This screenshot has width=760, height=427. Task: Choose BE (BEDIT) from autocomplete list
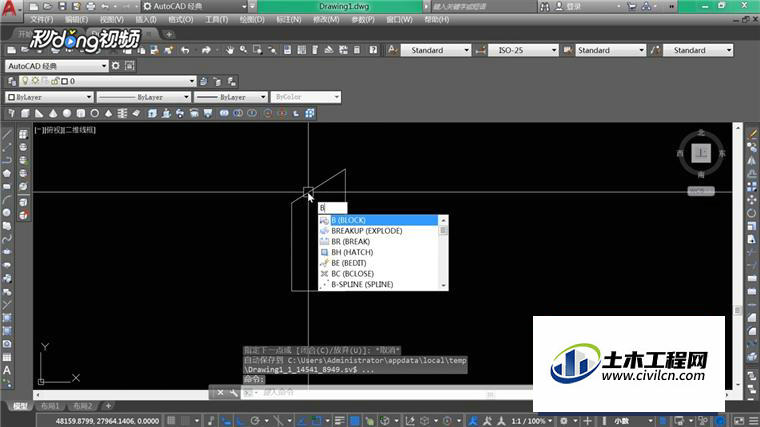click(x=379, y=263)
